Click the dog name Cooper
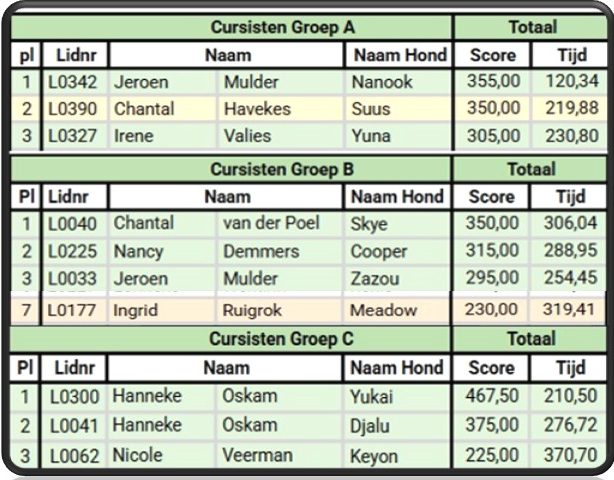 point(379,251)
